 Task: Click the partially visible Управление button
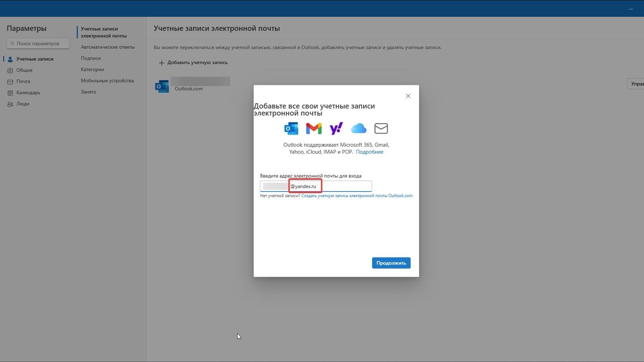point(636,84)
